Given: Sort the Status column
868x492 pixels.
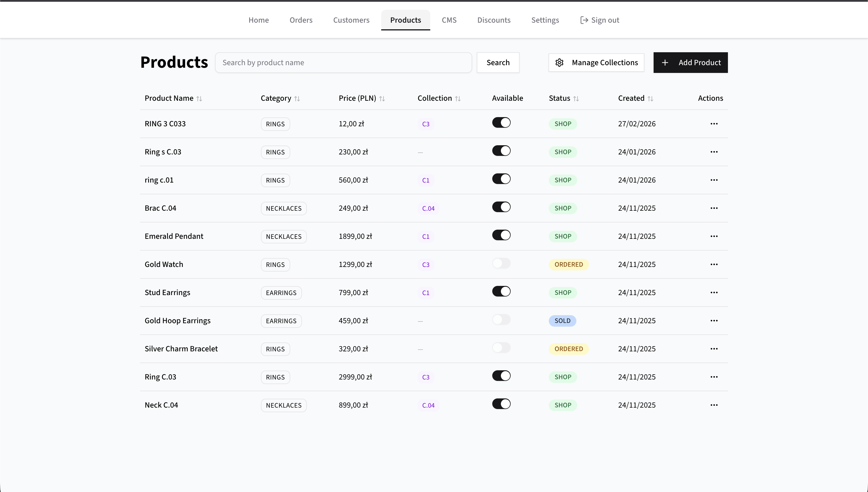Looking at the screenshot, I should (x=576, y=98).
